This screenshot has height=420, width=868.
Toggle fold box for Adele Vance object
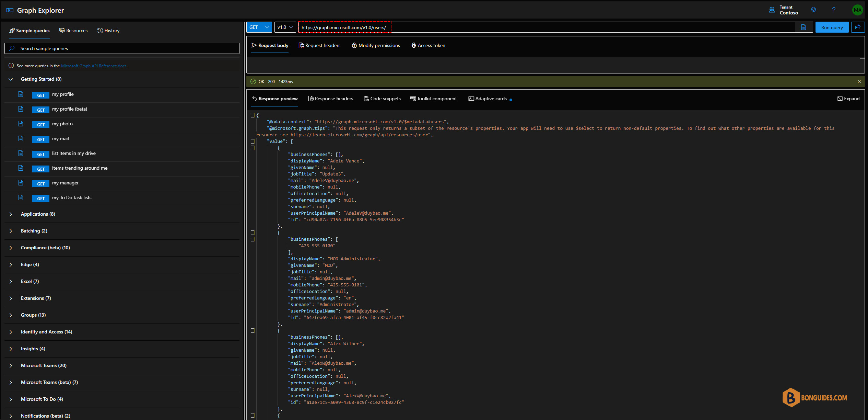point(253,148)
